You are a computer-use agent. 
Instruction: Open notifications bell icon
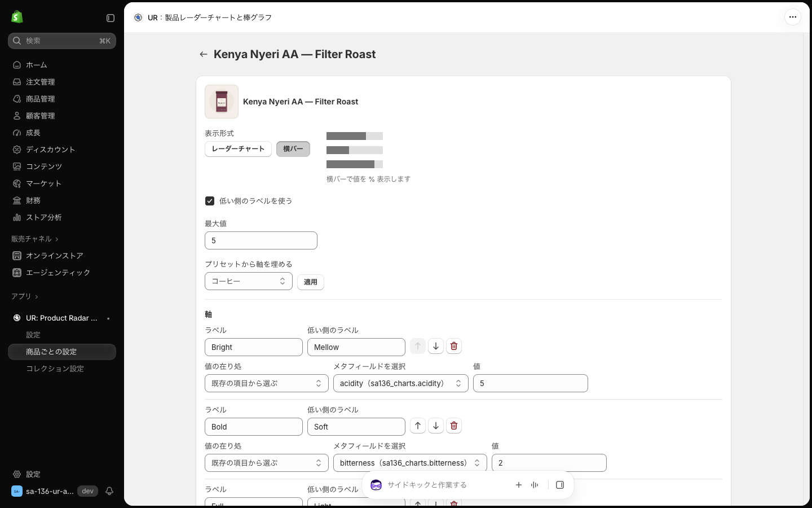(109, 491)
